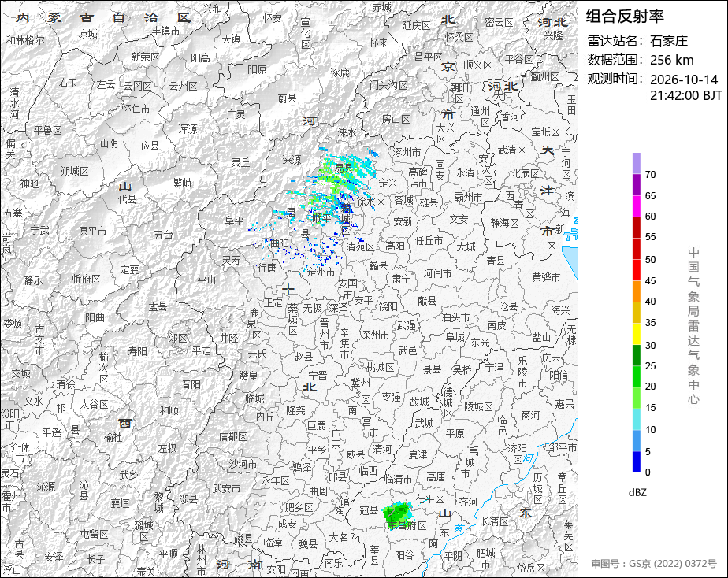The image size is (728, 578).
Task: Click the radar station cross marker near 正定
Action: coord(288,290)
